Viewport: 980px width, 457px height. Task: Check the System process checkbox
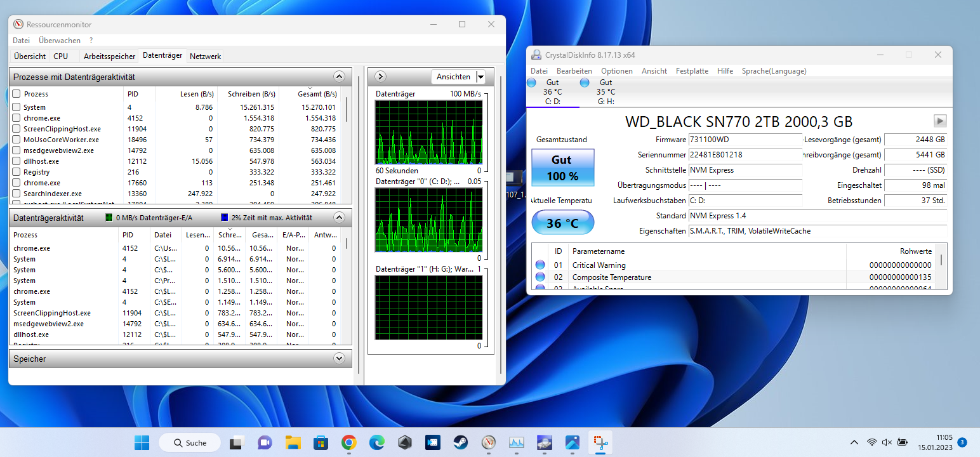pos(17,107)
